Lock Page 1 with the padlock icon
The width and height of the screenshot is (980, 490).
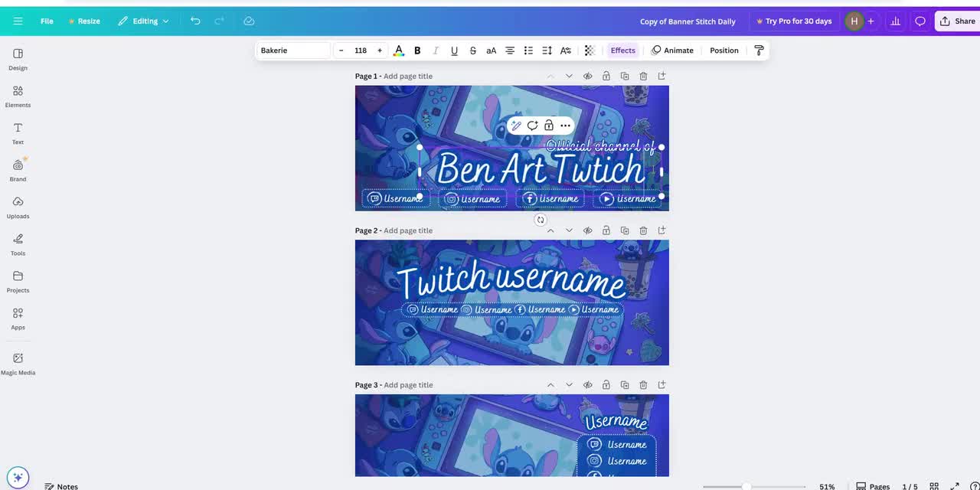[x=606, y=76]
